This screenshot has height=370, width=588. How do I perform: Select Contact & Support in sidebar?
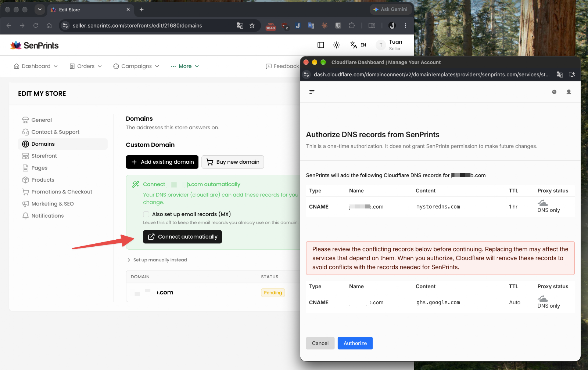pos(63,132)
